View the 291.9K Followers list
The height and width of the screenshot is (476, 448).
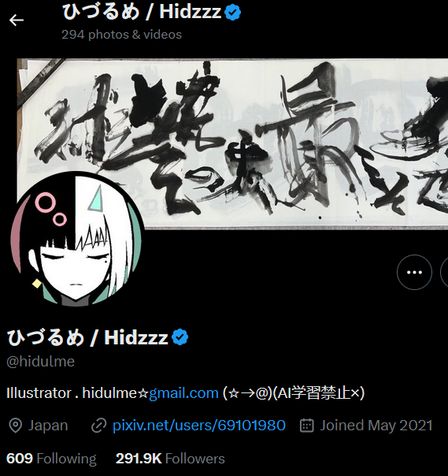(170, 459)
